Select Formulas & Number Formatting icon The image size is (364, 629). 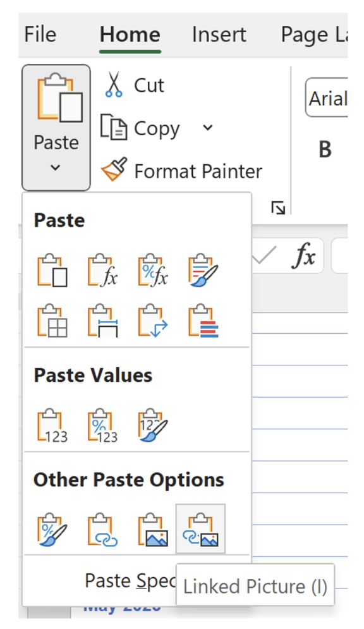click(153, 270)
